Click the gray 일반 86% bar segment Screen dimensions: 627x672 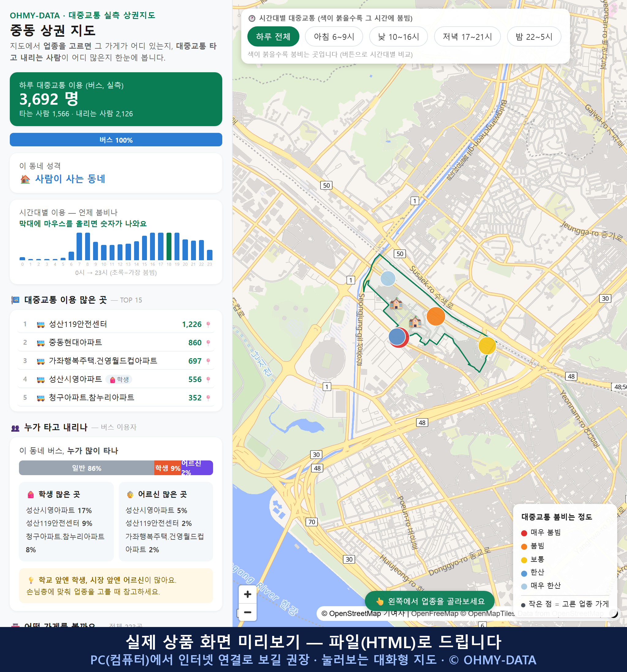click(87, 468)
